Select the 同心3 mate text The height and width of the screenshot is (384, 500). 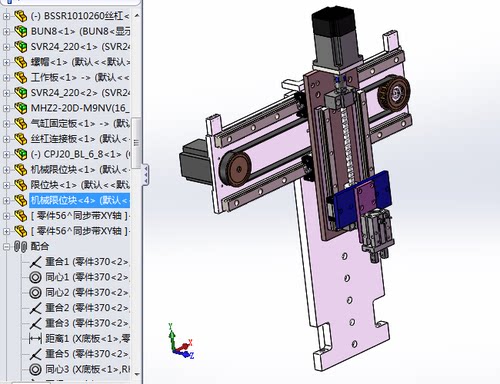tap(87, 369)
